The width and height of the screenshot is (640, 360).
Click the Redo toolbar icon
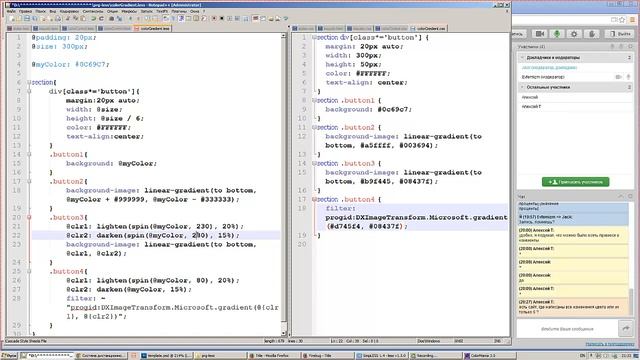click(101, 18)
